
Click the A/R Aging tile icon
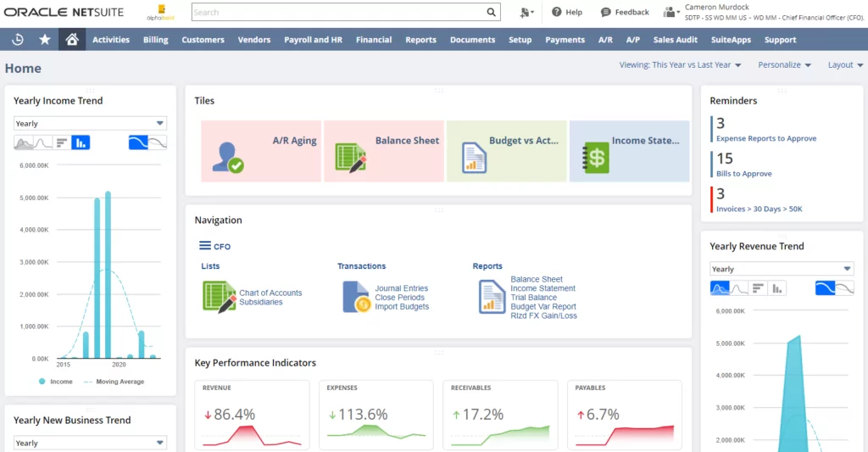228,158
